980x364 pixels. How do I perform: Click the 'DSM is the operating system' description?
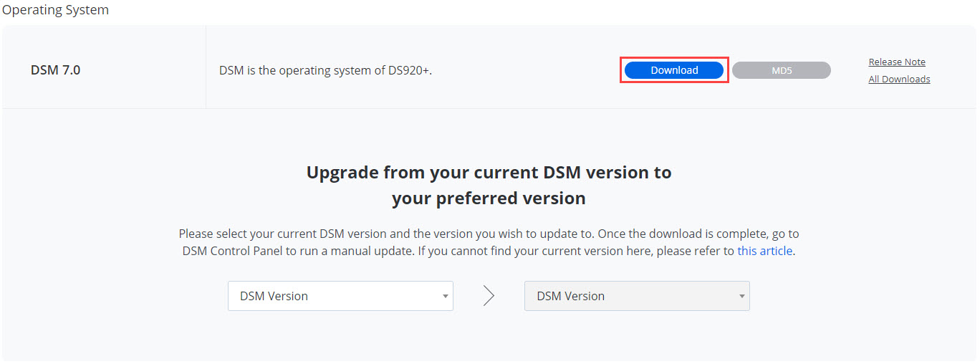click(325, 70)
